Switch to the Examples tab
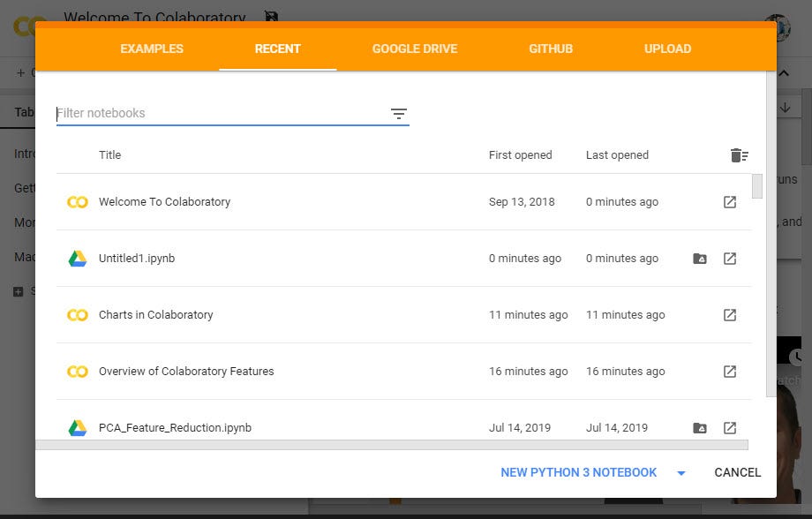 point(152,49)
